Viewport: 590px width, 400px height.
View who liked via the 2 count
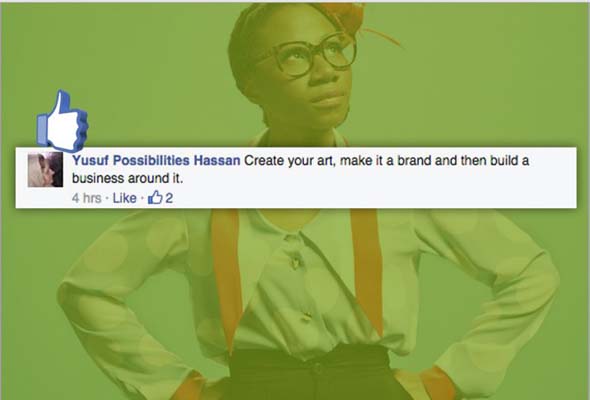tap(169, 198)
